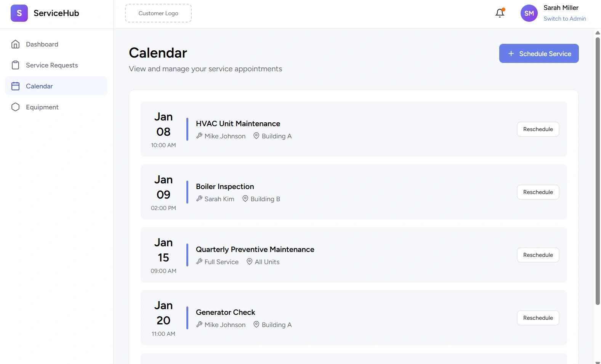Open Dashboard from the sidebar
This screenshot has height=364, width=601.
click(42, 44)
